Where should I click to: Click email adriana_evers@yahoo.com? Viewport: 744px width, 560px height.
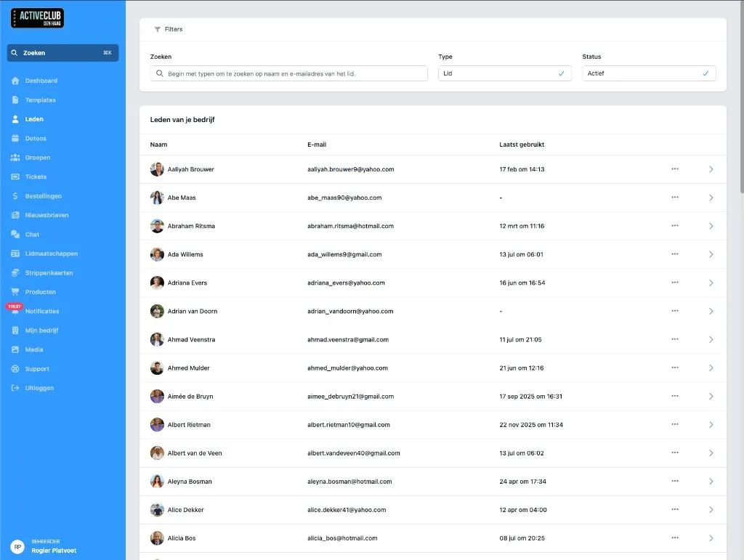[x=346, y=283]
